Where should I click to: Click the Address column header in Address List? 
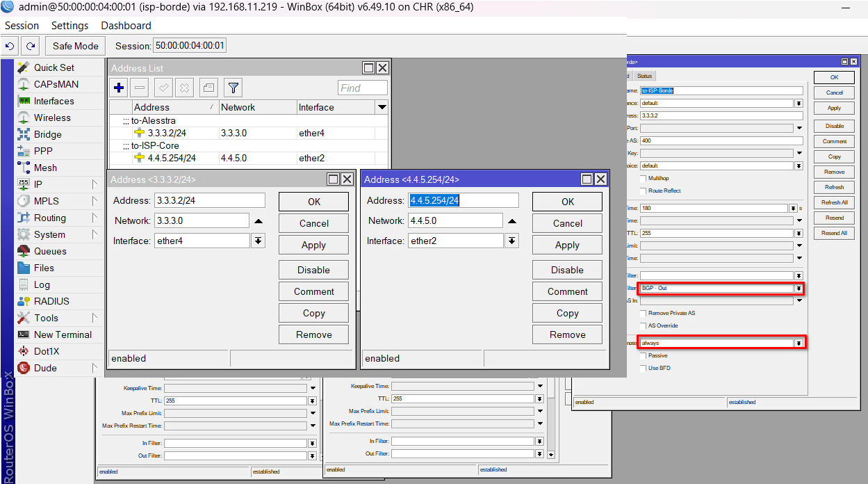click(174, 107)
